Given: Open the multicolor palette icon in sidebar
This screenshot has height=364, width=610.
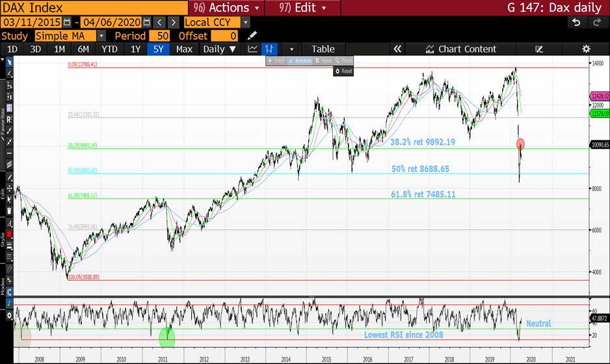Looking at the screenshot, I should [9, 304].
